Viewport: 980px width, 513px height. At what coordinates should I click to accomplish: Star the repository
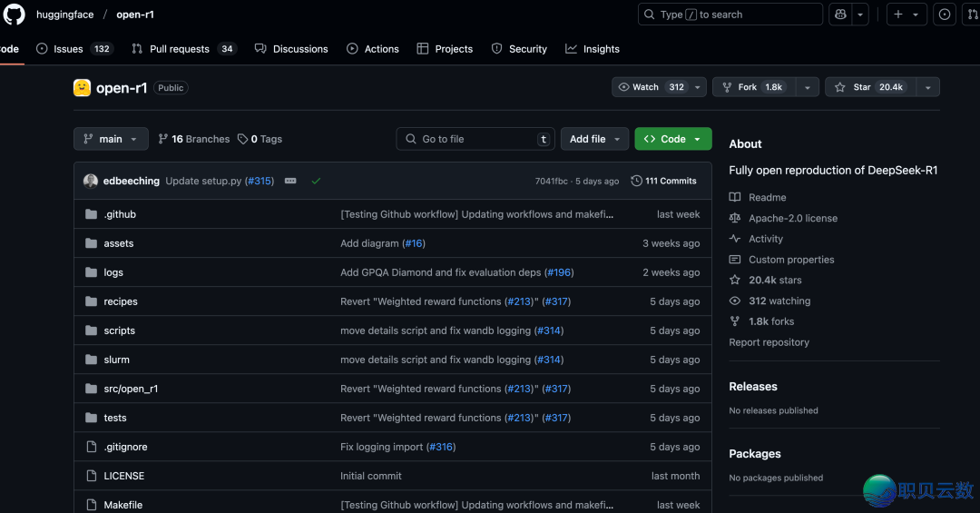tap(870, 87)
